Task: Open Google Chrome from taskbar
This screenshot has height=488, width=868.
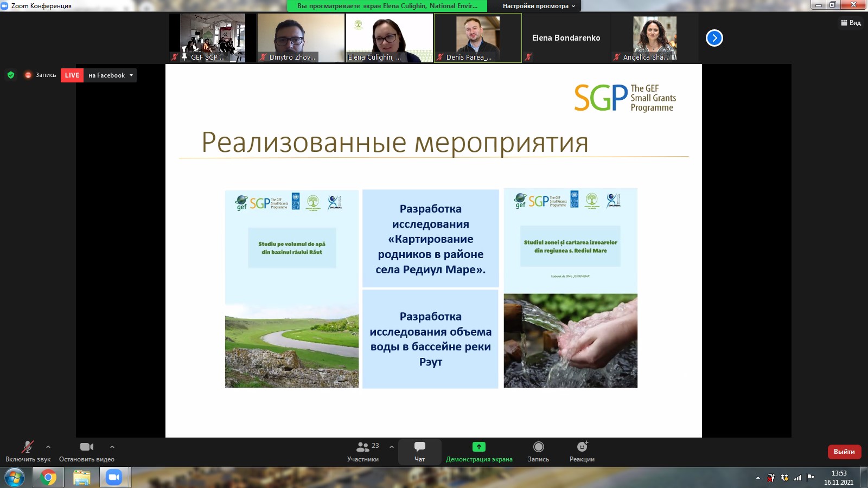Action: click(x=48, y=478)
